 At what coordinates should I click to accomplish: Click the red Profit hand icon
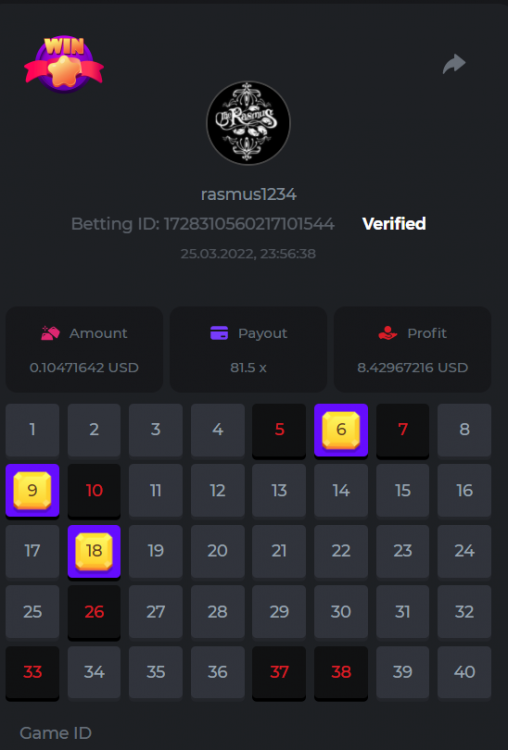pyautogui.click(x=387, y=333)
